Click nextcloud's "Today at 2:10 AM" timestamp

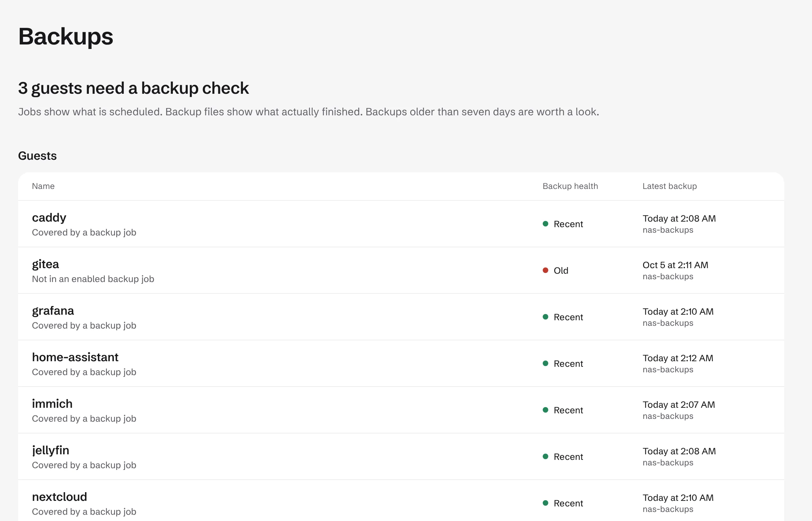(678, 498)
